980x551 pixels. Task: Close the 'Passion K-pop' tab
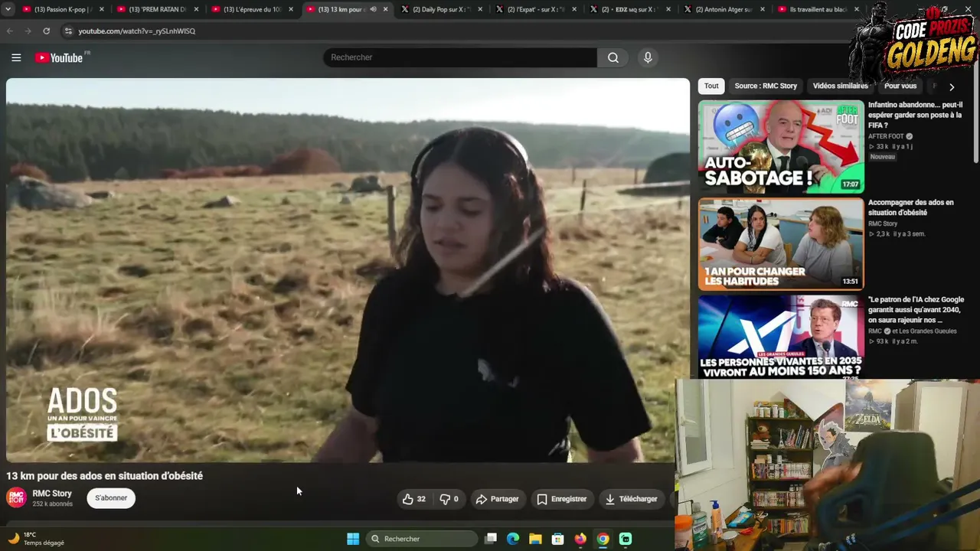pos(101,9)
